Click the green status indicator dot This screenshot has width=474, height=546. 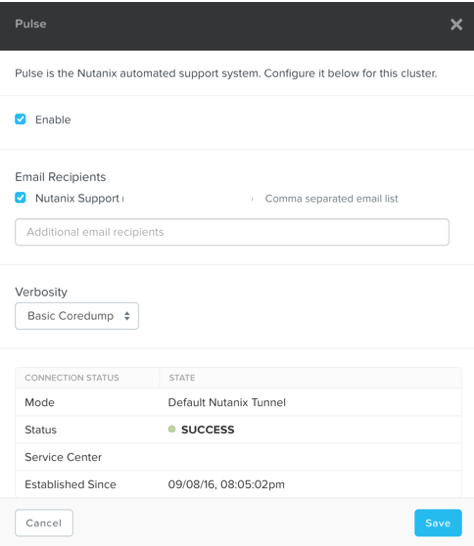[x=172, y=429]
